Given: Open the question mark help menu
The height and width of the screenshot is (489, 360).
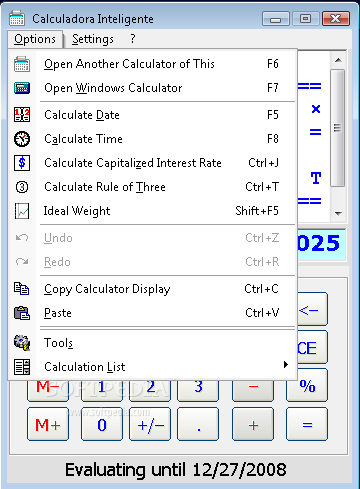Looking at the screenshot, I should [133, 39].
